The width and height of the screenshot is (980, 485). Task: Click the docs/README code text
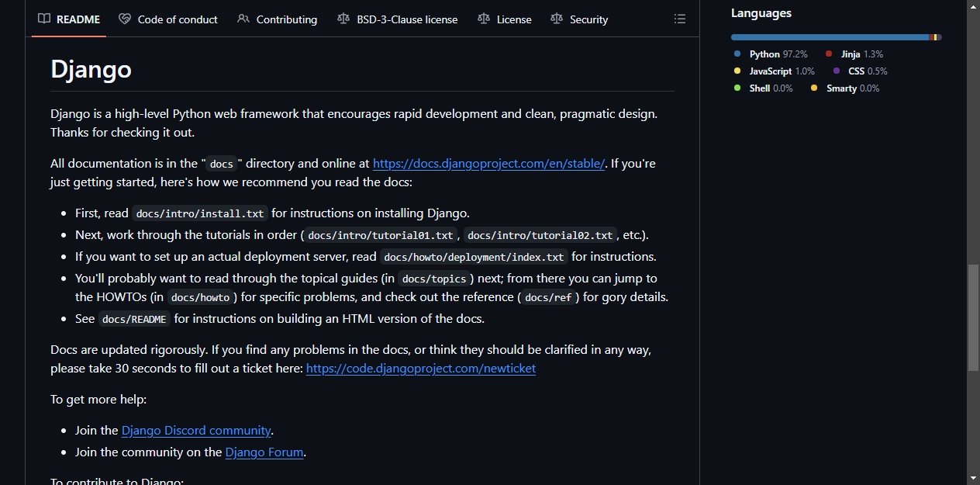pos(134,319)
